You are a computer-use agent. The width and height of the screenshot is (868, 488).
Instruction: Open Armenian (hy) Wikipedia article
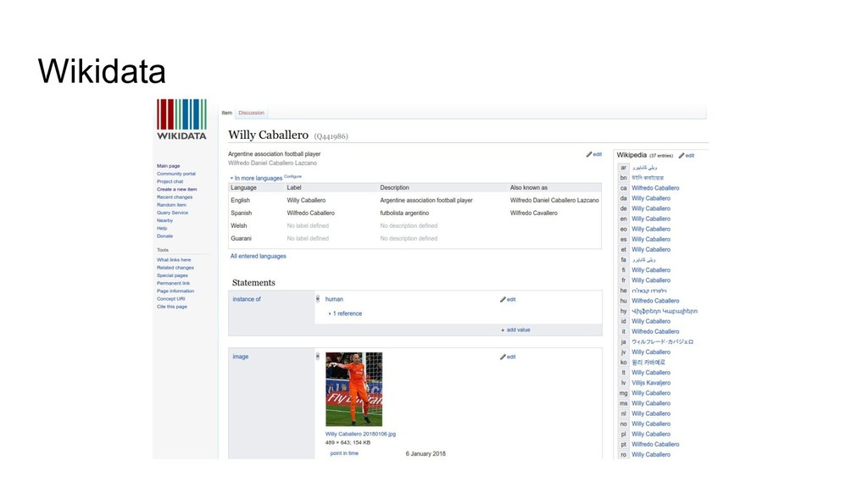click(x=665, y=311)
